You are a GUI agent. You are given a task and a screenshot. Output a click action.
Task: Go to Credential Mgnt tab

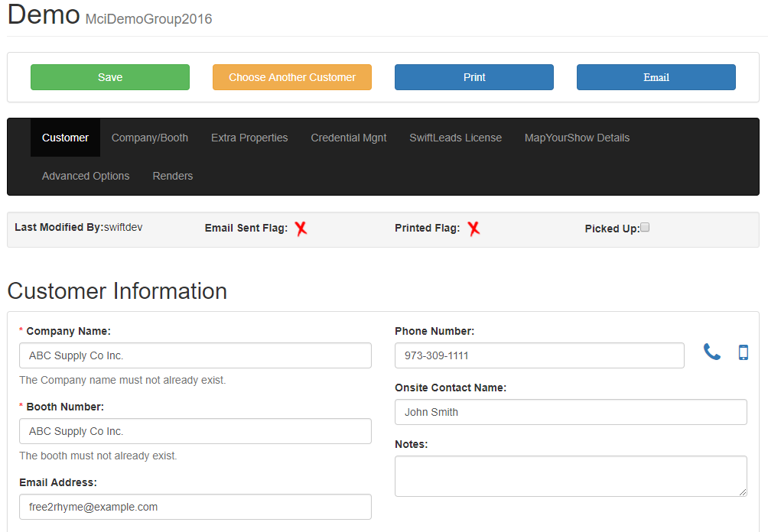point(349,138)
